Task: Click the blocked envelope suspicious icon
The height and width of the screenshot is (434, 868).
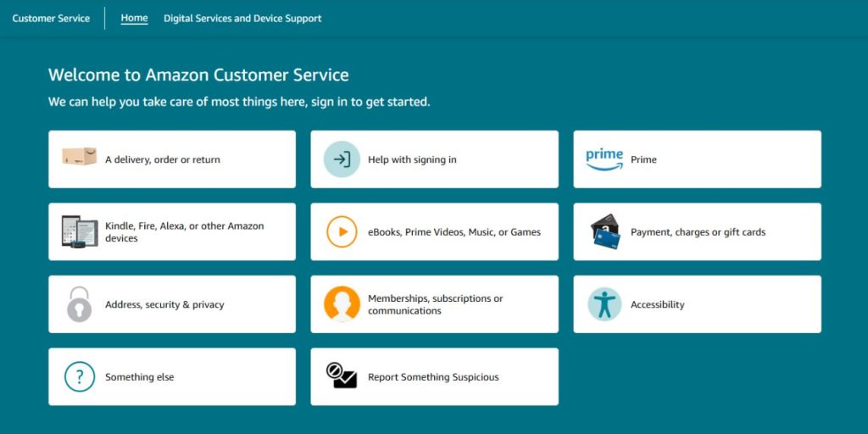Action: (342, 376)
